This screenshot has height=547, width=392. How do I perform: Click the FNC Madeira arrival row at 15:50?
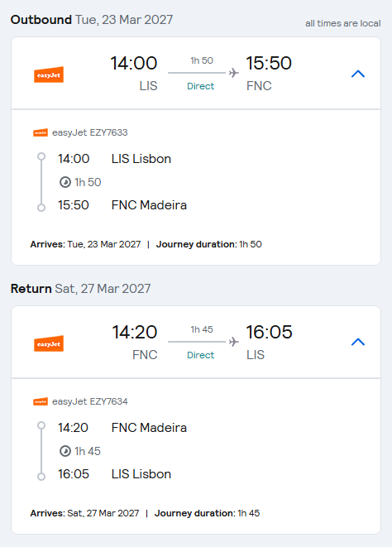point(122,205)
